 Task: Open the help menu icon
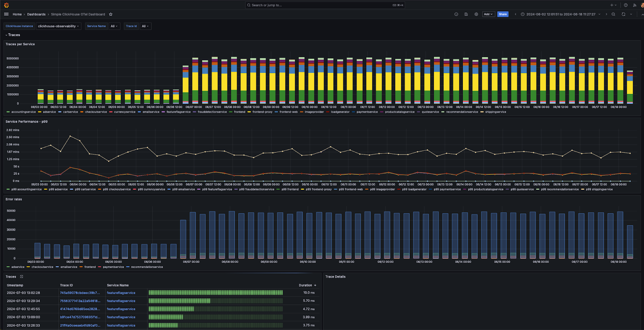tap(625, 5)
